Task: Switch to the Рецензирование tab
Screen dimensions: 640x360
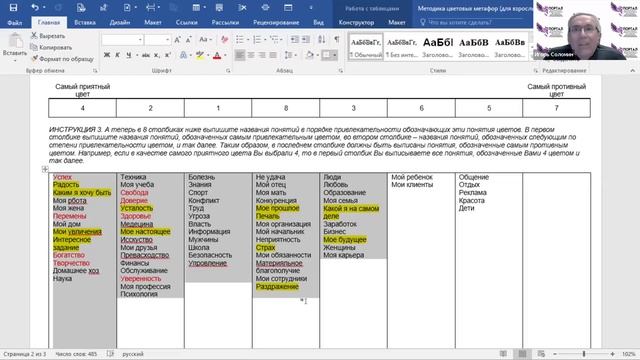Action: click(276, 22)
